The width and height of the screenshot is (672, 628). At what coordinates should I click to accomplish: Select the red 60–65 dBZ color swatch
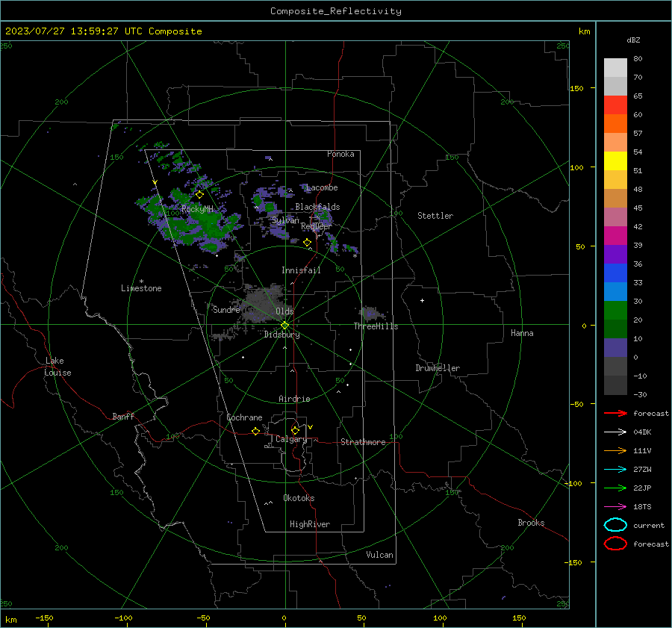coord(615,105)
